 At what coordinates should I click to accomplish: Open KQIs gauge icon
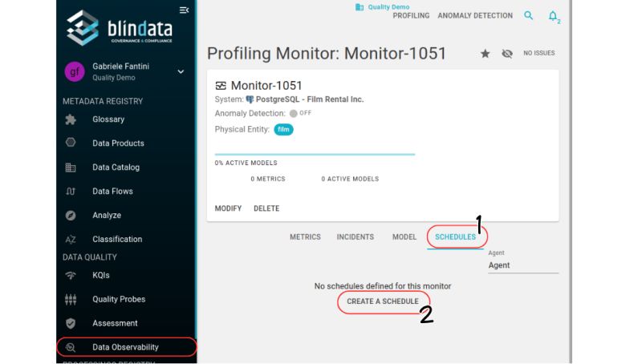[71, 275]
